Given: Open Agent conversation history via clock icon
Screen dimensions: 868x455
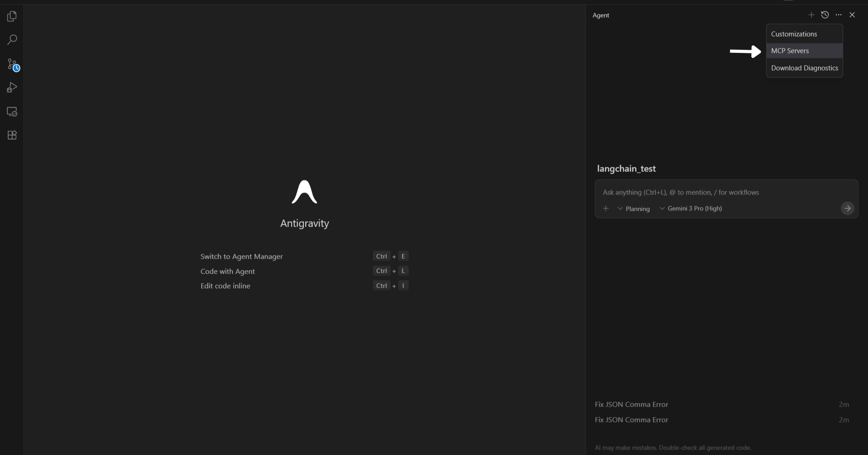Looking at the screenshot, I should (x=825, y=14).
